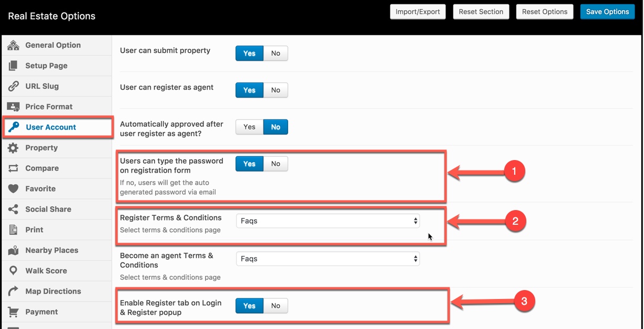Screen dimensions: 644x329
Task: Enable Register tab on Login popup
Action: click(x=249, y=306)
